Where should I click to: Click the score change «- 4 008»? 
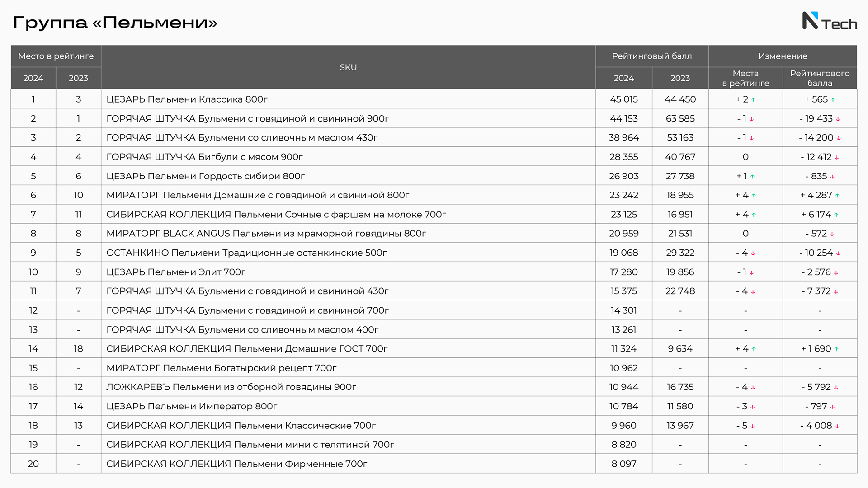(820, 426)
